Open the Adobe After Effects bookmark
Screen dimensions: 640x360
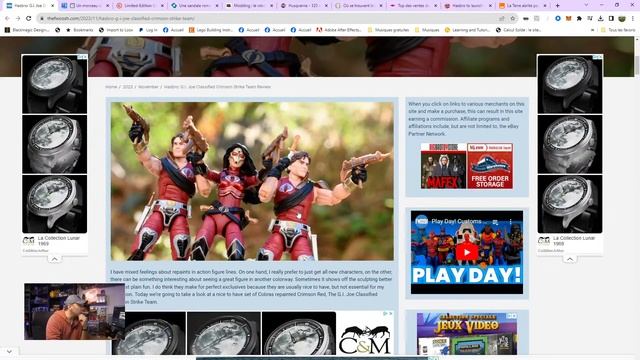pos(339,30)
